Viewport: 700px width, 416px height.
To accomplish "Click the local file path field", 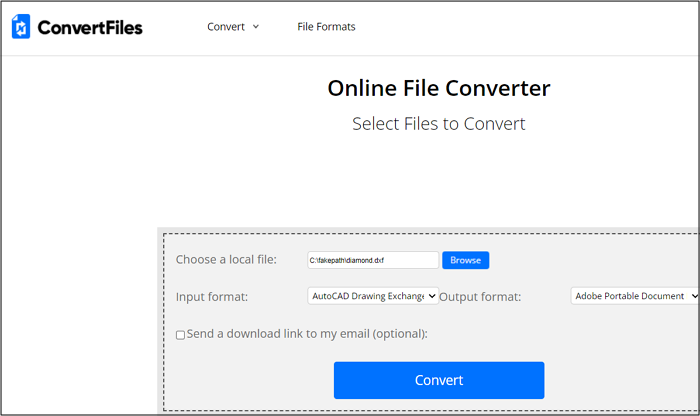I will (373, 260).
